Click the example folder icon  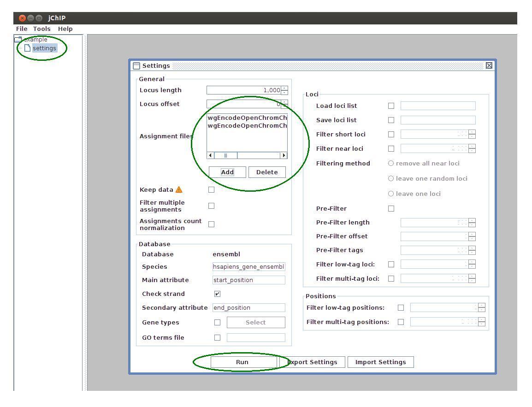point(18,40)
